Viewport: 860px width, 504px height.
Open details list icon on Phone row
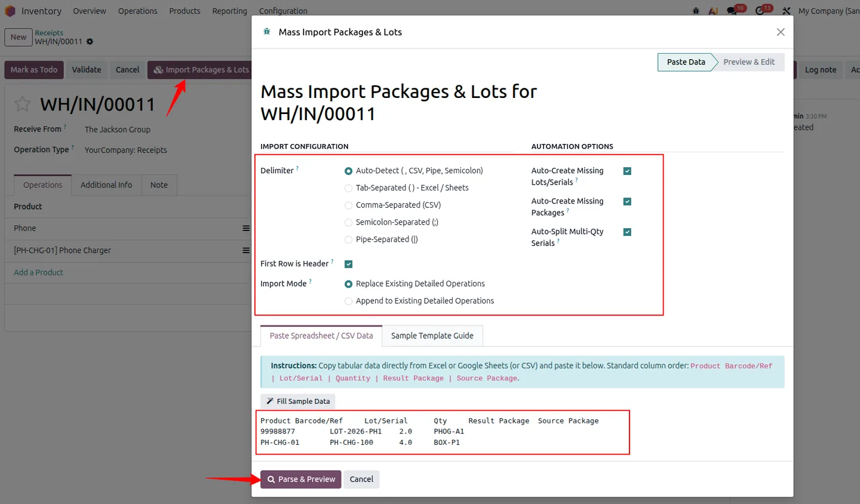(x=245, y=228)
